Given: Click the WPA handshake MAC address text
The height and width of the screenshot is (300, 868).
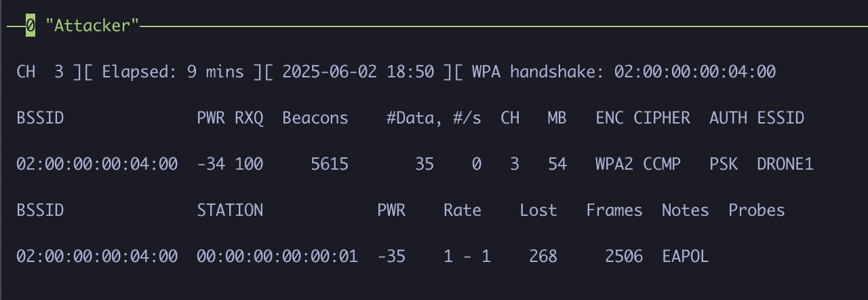Looking at the screenshot, I should point(695,72).
